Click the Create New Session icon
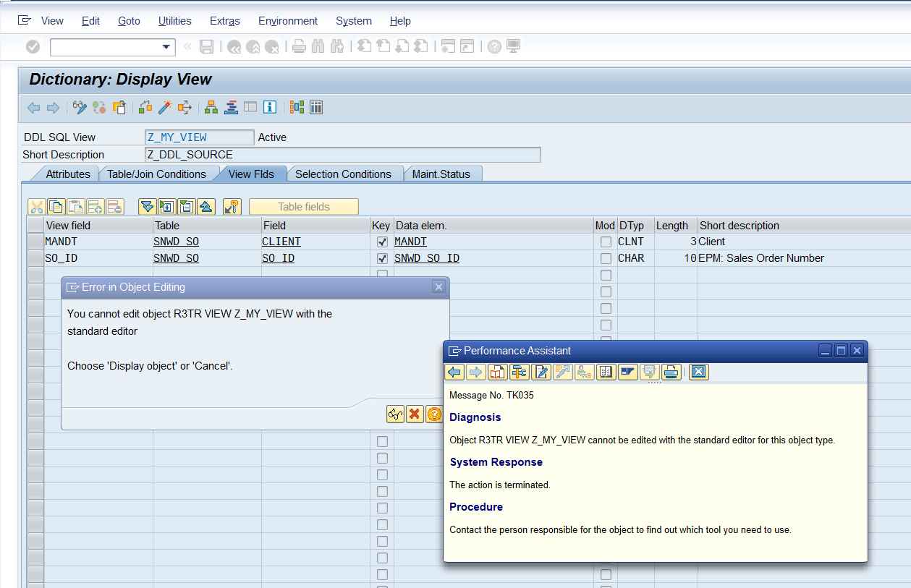 [x=448, y=47]
